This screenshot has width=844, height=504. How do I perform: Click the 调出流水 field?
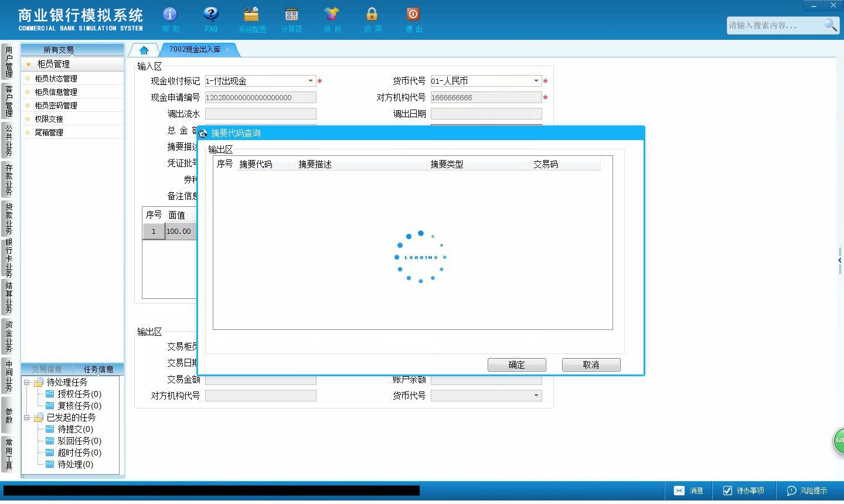tap(260, 114)
